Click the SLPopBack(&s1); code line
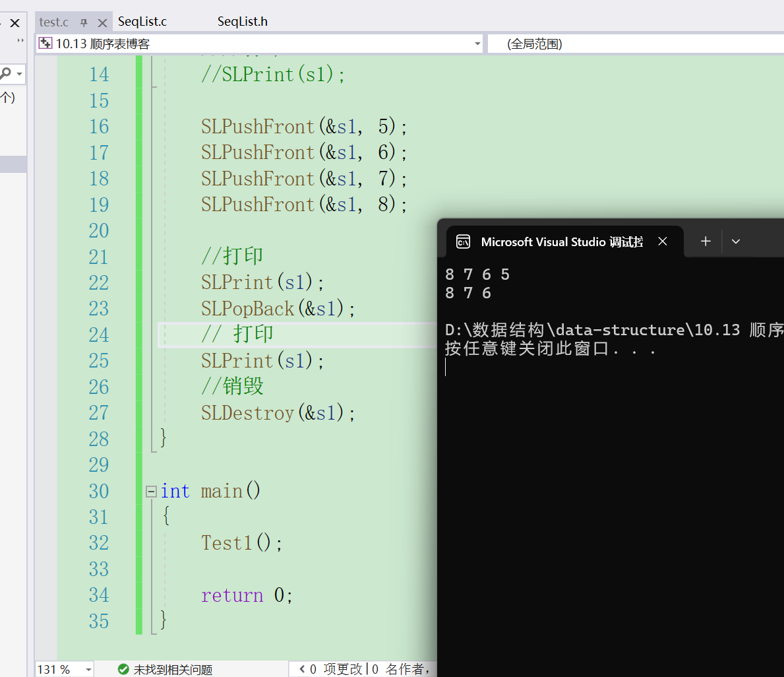The height and width of the screenshot is (677, 784). [278, 309]
